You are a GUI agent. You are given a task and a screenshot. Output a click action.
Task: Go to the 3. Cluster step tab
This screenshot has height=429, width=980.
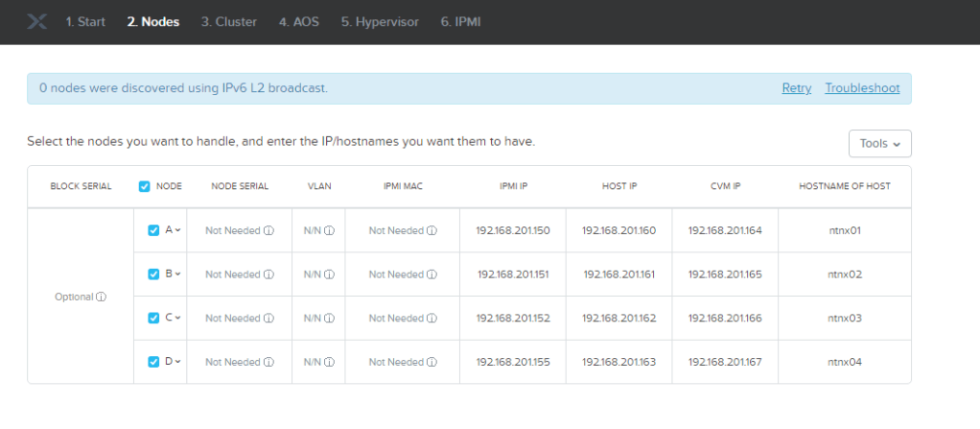pos(229,21)
